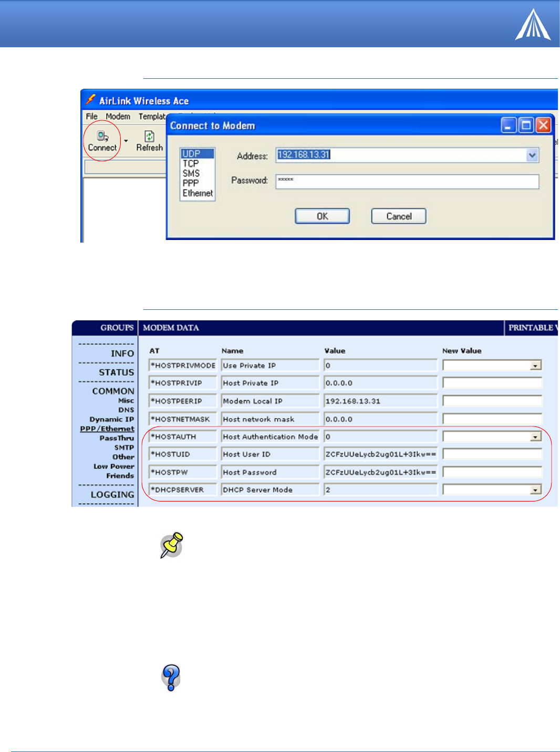560x752 pixels.
Task: Select the SMTP subgroup
Action: [125, 448]
